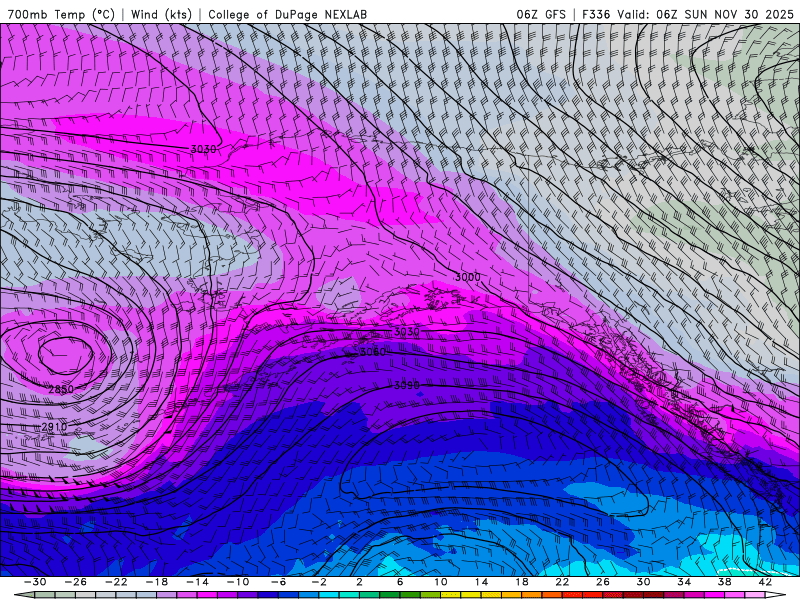Select the -26 colorbar scale value
Image resolution: width=800 pixels, height=600 pixels.
click(76, 582)
